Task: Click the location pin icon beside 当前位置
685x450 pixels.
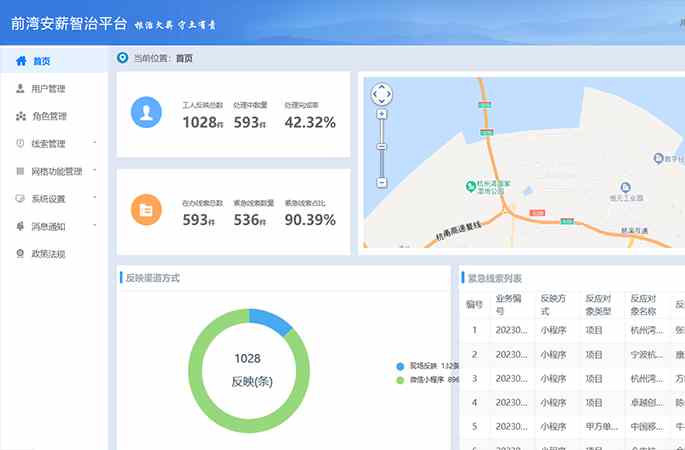Action: coord(123,58)
